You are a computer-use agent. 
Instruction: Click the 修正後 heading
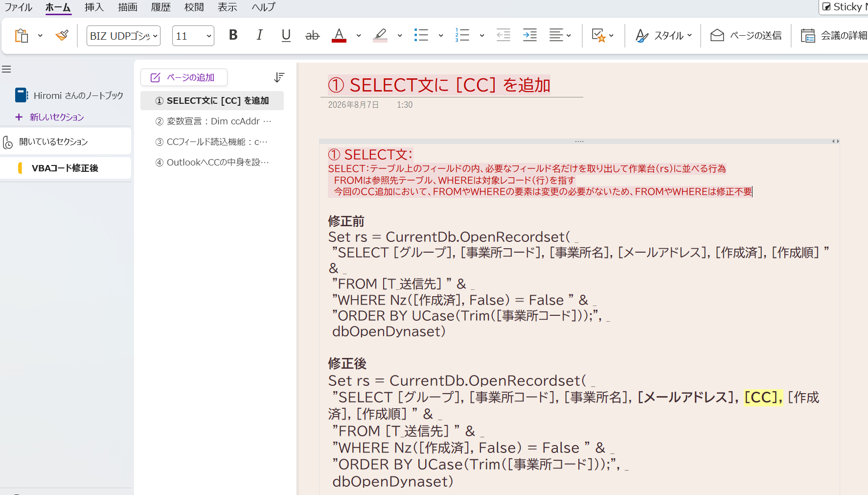(x=347, y=363)
